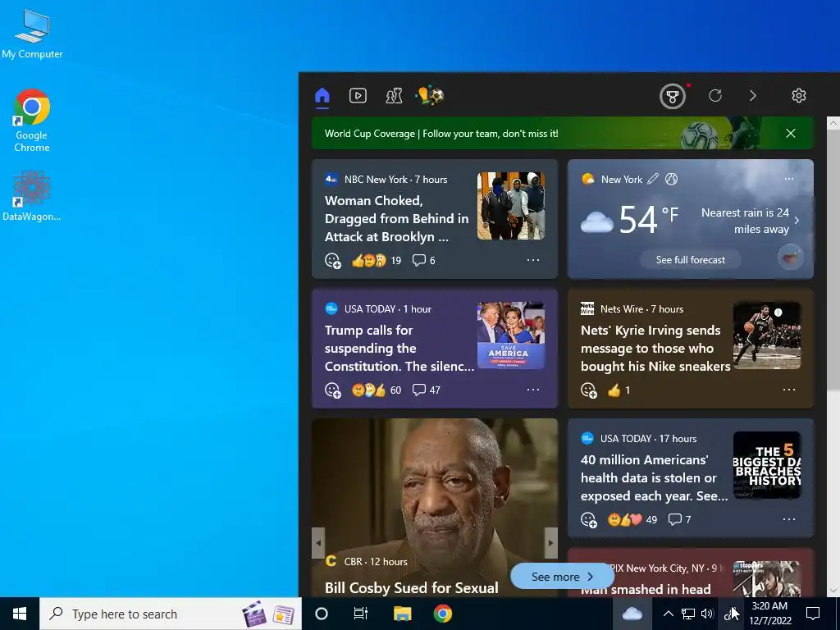Add a reaction on Nets Wire story
The height and width of the screenshot is (630, 840).
[589, 390]
